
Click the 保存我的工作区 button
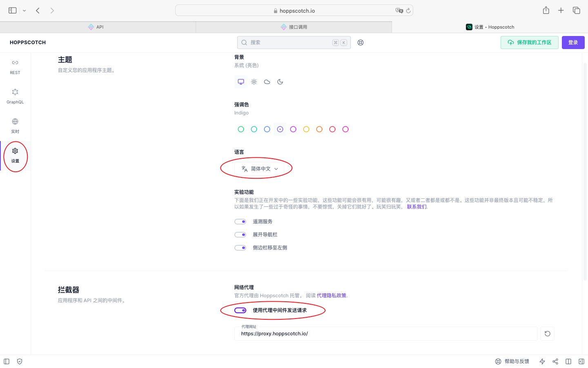point(529,42)
